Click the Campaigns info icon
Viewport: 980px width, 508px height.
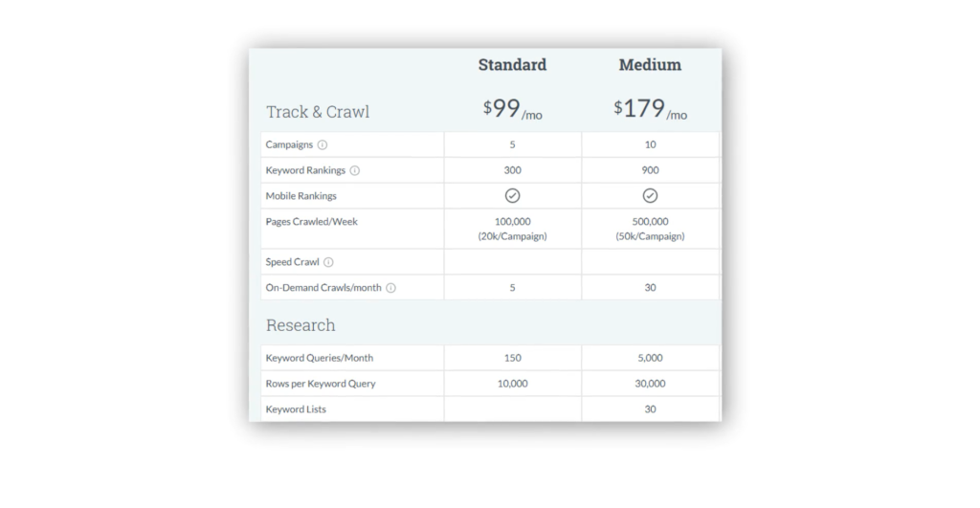click(322, 145)
